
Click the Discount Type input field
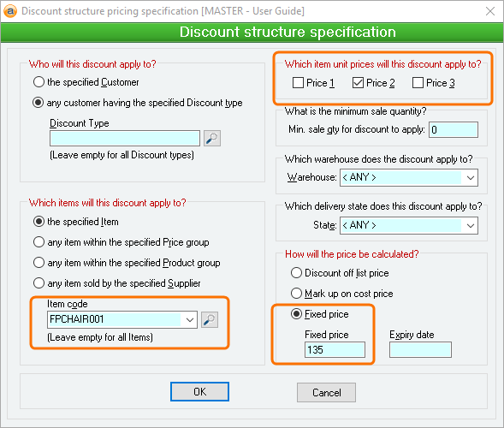[125, 139]
